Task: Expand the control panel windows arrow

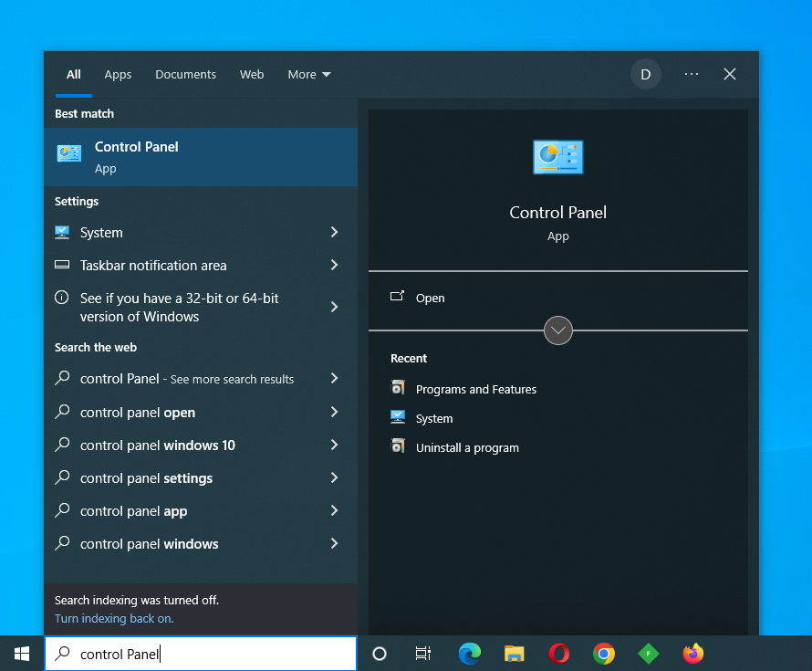Action: pos(334,543)
